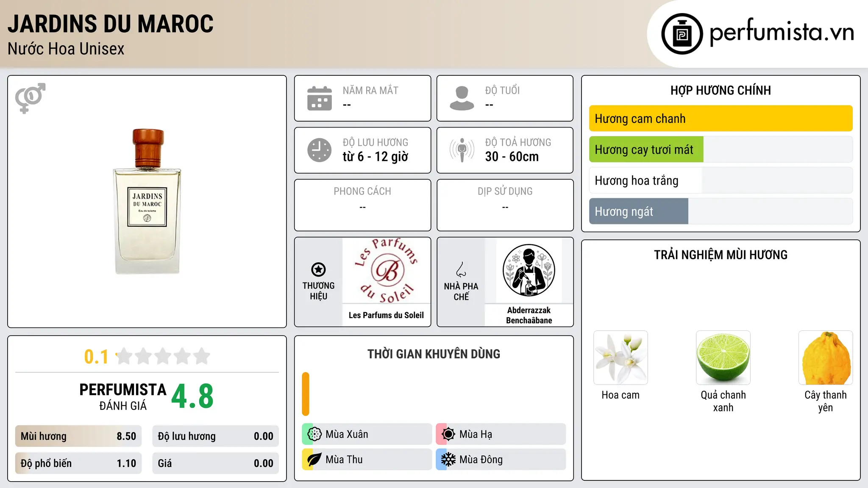Click the Jardins du Maroc bottle image
Image resolution: width=868 pixels, height=488 pixels.
147,201
